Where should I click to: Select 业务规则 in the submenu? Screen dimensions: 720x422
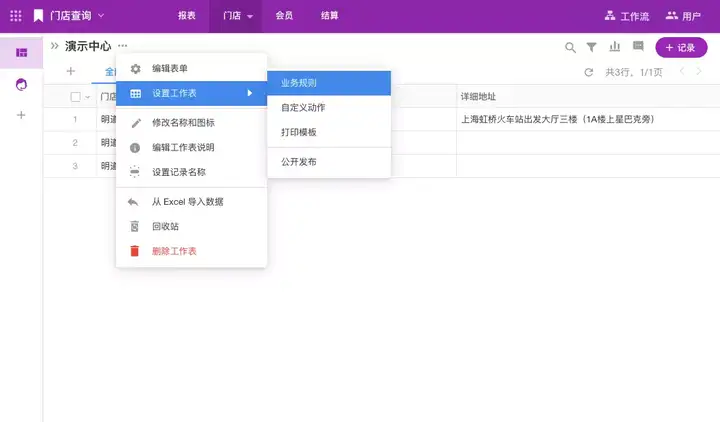pyautogui.click(x=329, y=83)
